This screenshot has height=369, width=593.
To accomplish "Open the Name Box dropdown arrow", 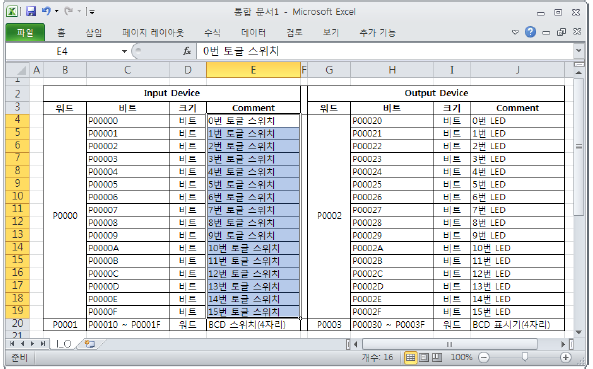I will pos(124,51).
